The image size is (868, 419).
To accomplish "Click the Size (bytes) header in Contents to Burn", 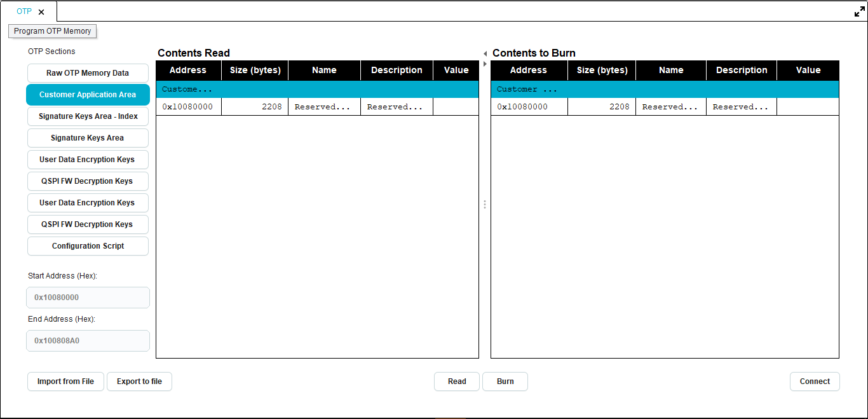I will tap(602, 70).
